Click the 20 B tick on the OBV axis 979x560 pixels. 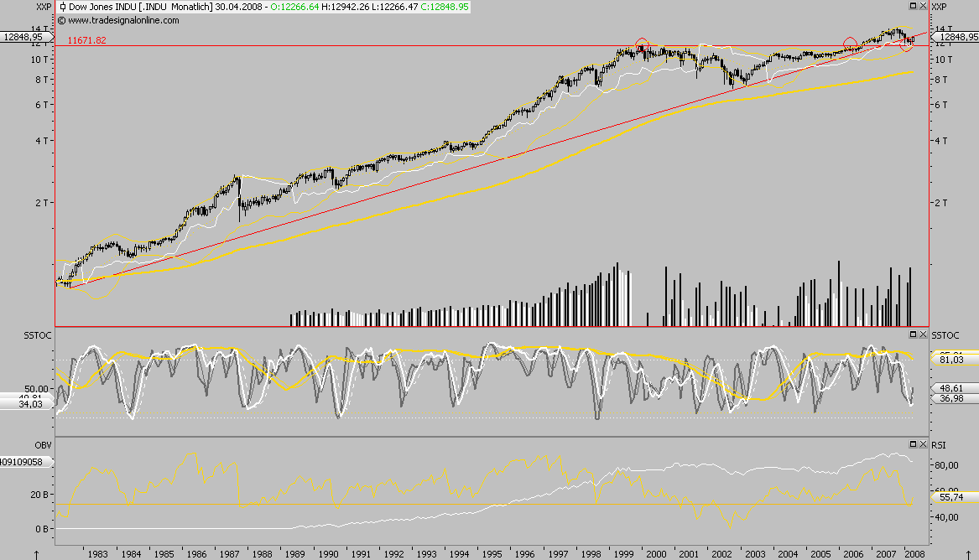point(40,495)
